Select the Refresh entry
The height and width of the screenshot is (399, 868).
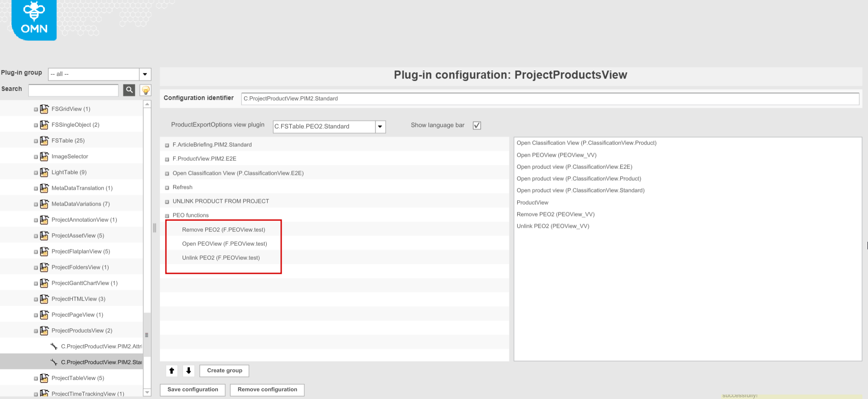point(182,187)
